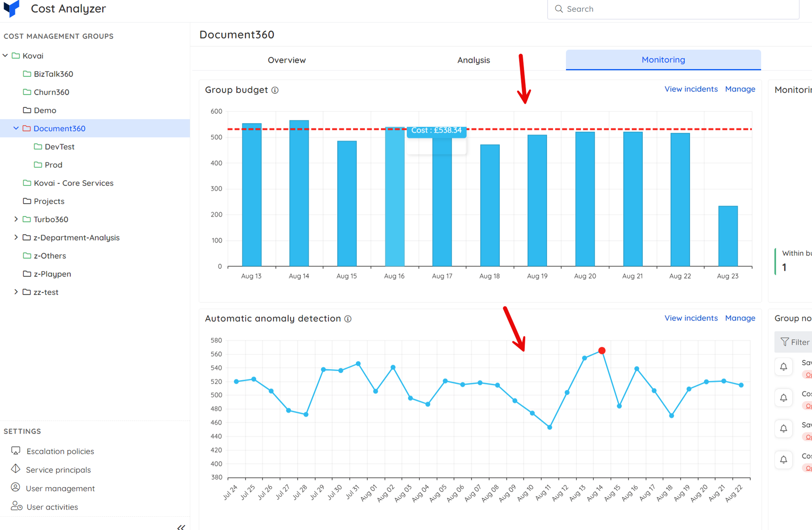Click the User management person icon
Screen dimensions: 812x530
15,487
